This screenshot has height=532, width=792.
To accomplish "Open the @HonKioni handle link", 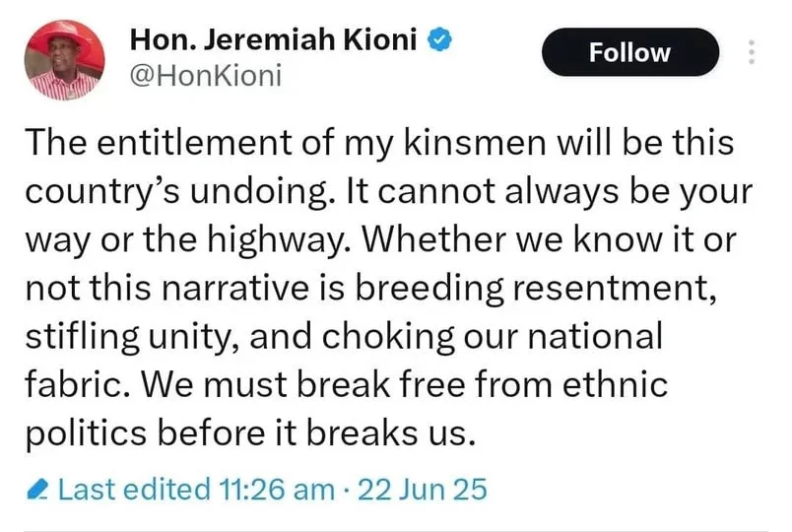I will point(206,76).
